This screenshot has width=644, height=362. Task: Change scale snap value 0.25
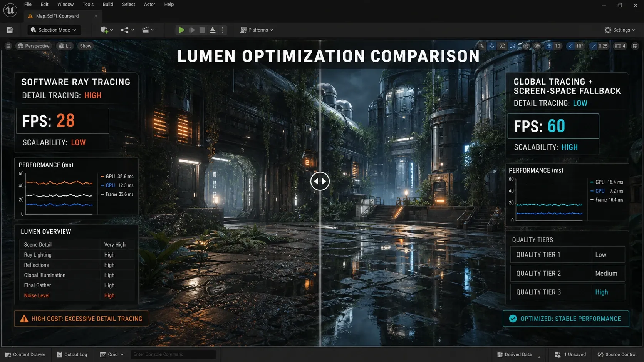click(603, 46)
